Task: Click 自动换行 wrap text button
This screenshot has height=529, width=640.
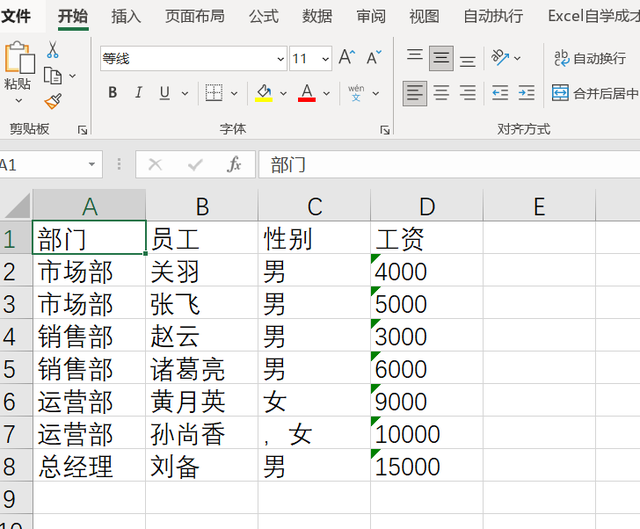Action: (x=590, y=58)
